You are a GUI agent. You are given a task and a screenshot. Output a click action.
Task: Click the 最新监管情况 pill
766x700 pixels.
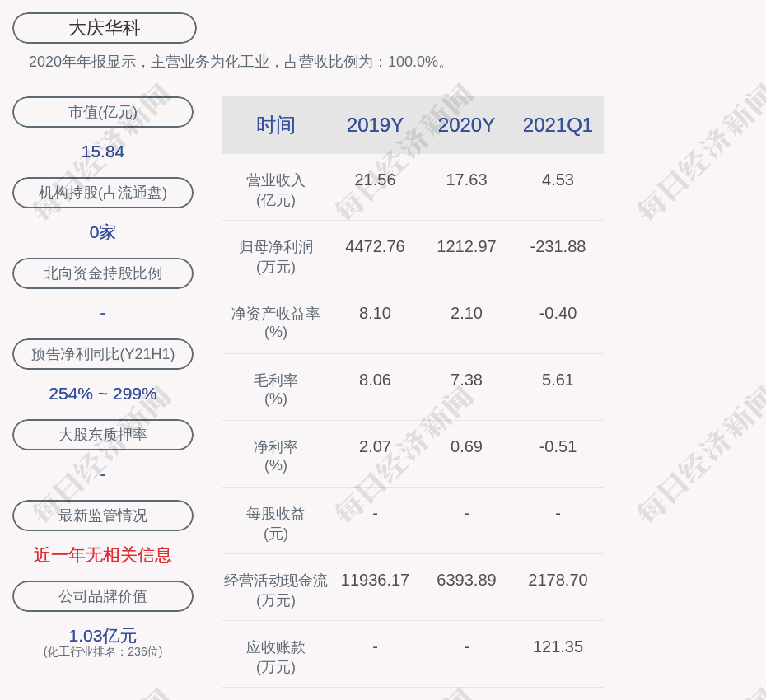[x=103, y=516]
